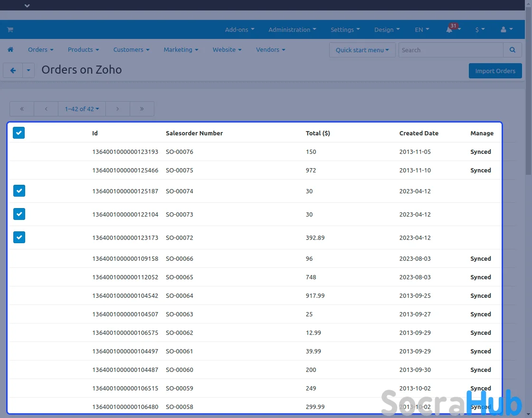Open the EN language dropdown
The image size is (532, 418).
click(x=422, y=29)
